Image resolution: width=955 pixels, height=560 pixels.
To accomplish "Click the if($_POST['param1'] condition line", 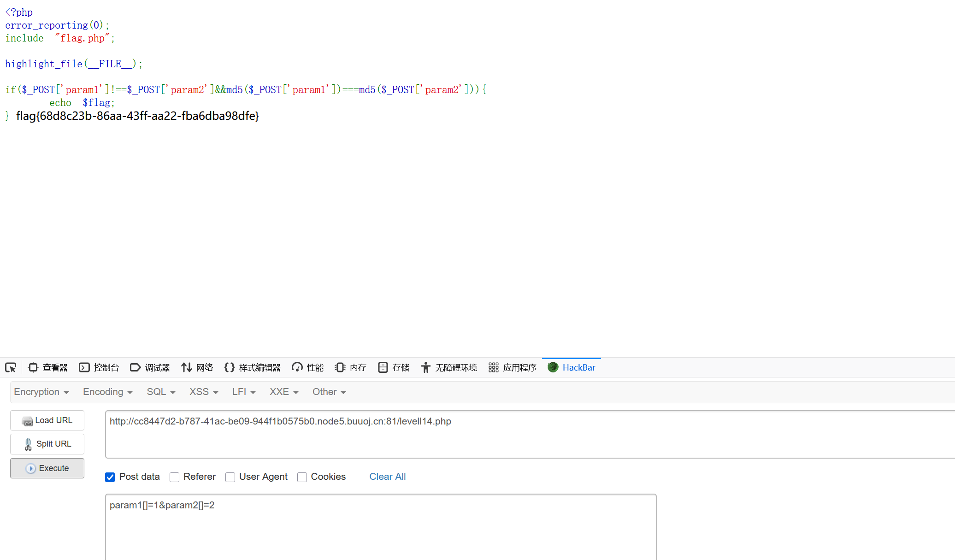I will pyautogui.click(x=246, y=89).
